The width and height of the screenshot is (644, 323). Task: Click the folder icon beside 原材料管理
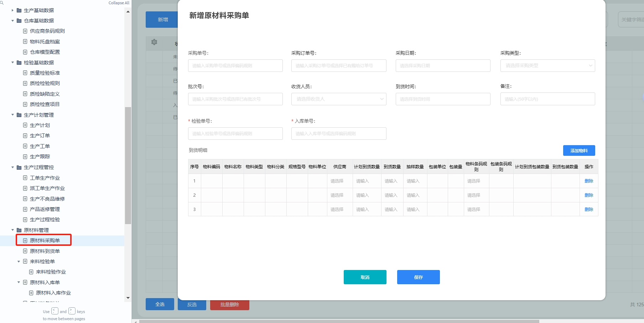(19, 230)
